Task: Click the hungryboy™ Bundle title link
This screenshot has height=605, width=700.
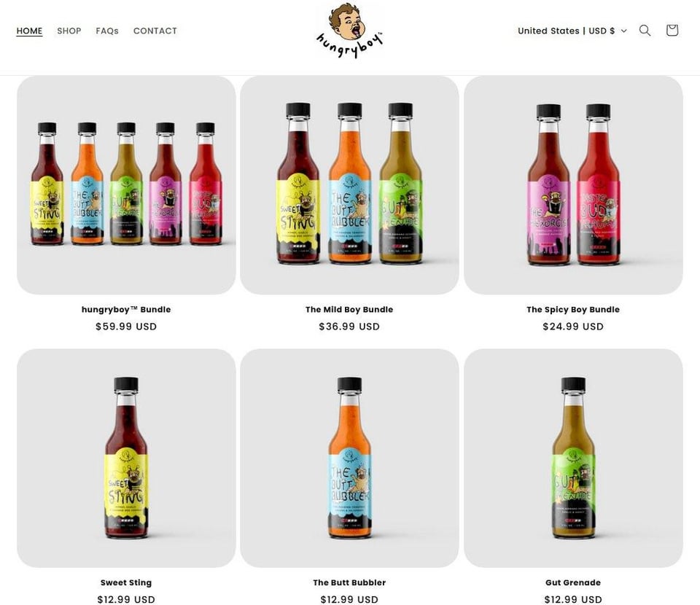Action: tap(126, 309)
